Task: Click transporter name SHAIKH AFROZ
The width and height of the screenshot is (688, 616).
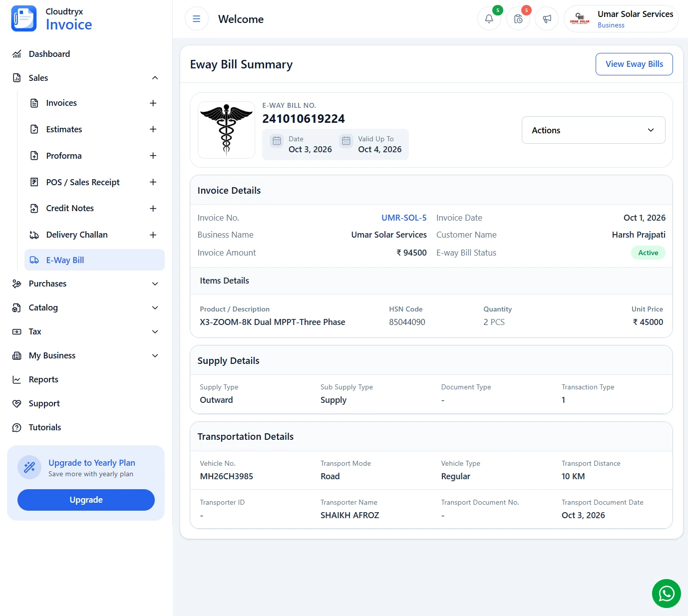Action: [350, 515]
